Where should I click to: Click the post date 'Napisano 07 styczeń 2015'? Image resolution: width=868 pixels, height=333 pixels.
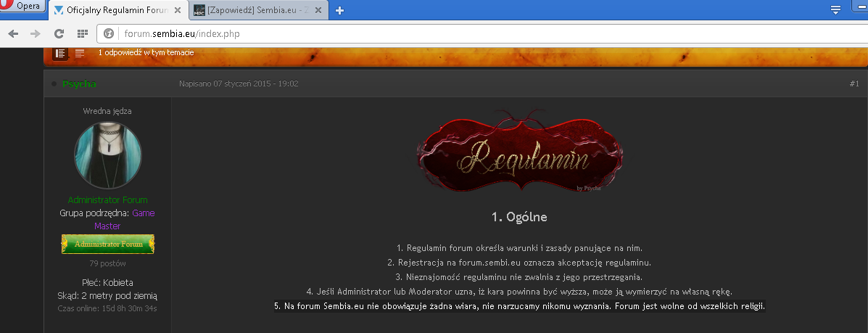pyautogui.click(x=239, y=83)
